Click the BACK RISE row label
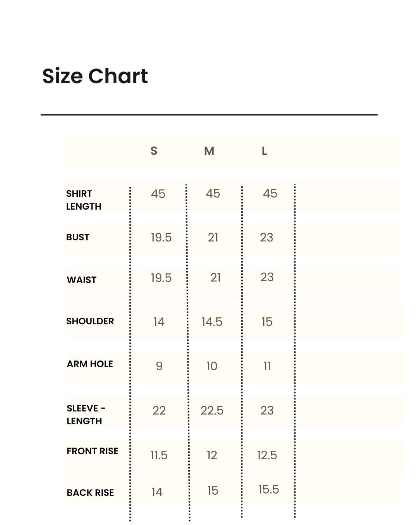420x525 pixels. pos(90,493)
